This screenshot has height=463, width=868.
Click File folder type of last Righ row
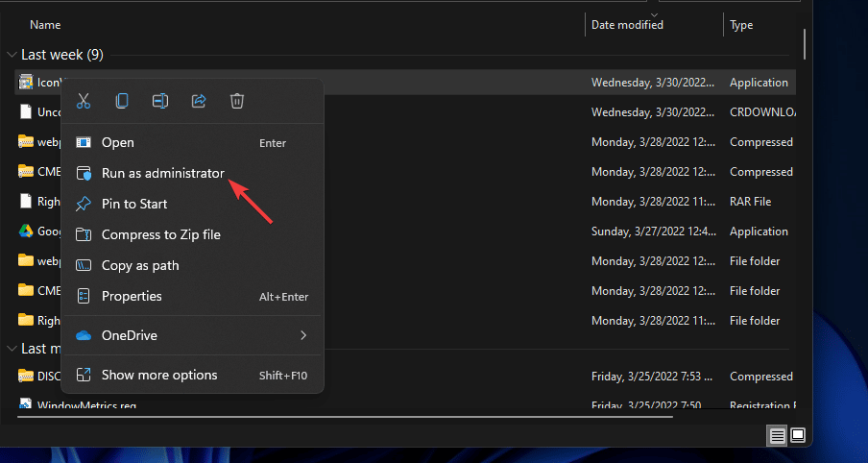[755, 321]
